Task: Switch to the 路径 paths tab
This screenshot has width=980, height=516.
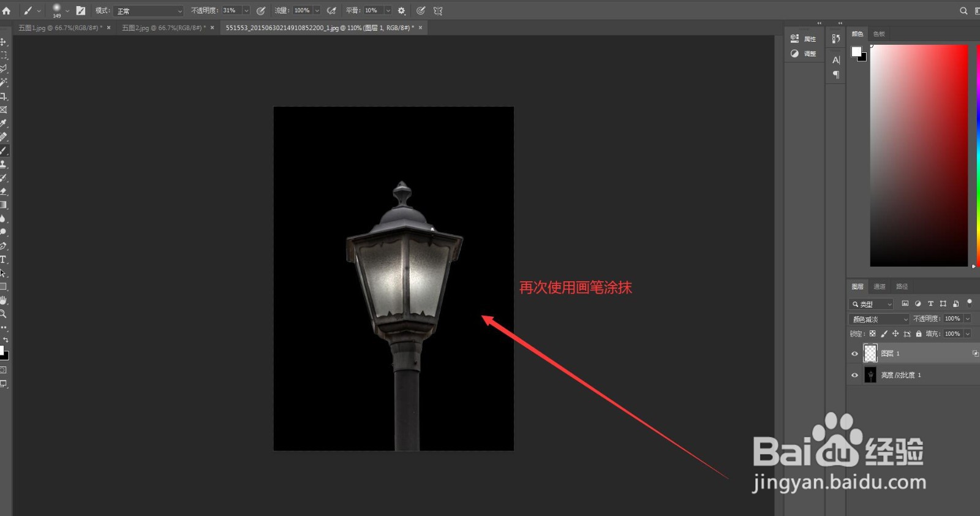Action: point(902,286)
